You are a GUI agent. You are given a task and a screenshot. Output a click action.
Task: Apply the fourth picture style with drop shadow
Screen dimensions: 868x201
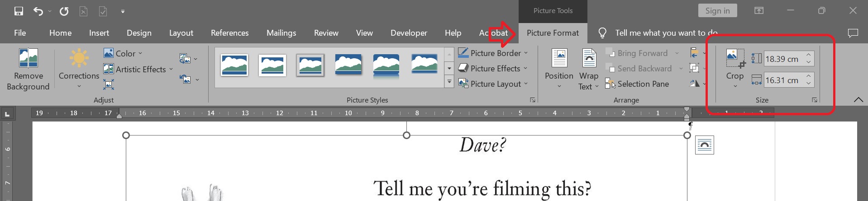(348, 65)
